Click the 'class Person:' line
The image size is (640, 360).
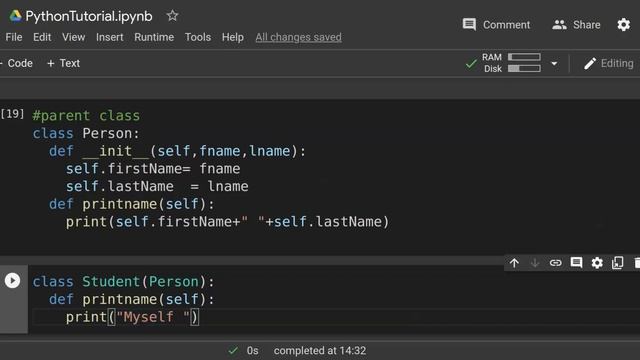[86, 133]
